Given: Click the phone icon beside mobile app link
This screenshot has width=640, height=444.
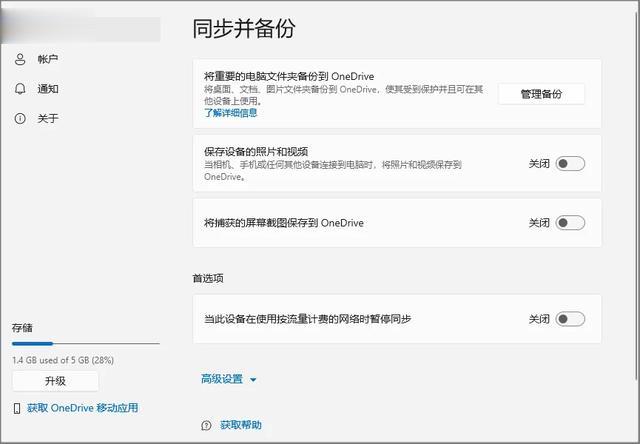Looking at the screenshot, I should click(17, 408).
